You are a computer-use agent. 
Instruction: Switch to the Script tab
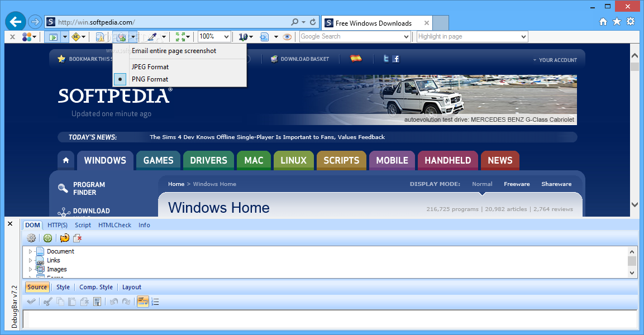tap(83, 225)
